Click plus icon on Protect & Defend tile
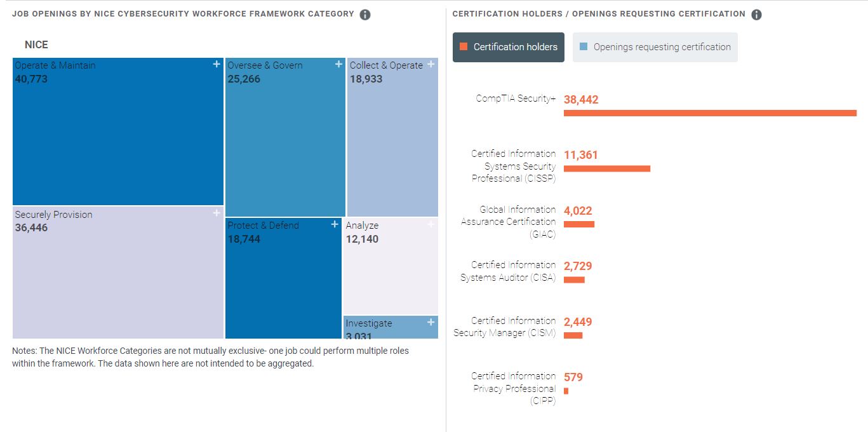Viewport: 868px width, 432px height. pyautogui.click(x=335, y=224)
